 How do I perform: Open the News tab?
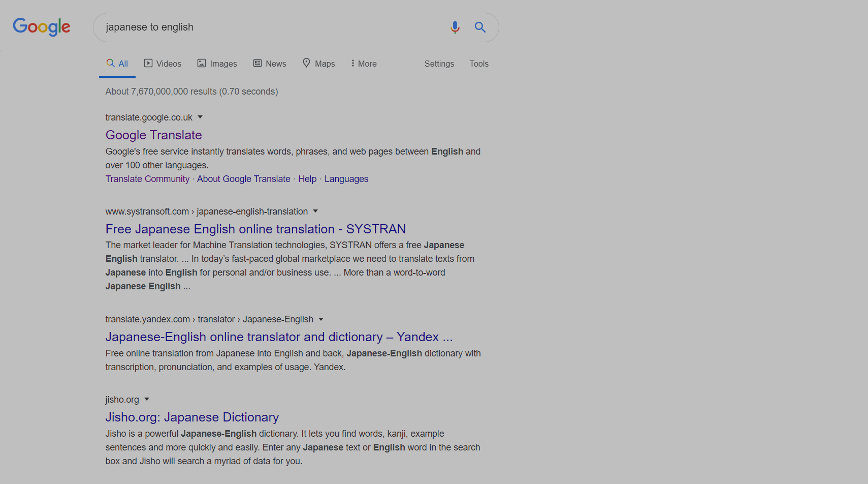[270, 64]
